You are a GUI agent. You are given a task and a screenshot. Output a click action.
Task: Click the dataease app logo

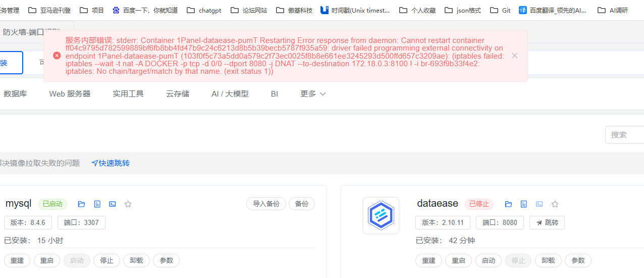pyautogui.click(x=381, y=215)
